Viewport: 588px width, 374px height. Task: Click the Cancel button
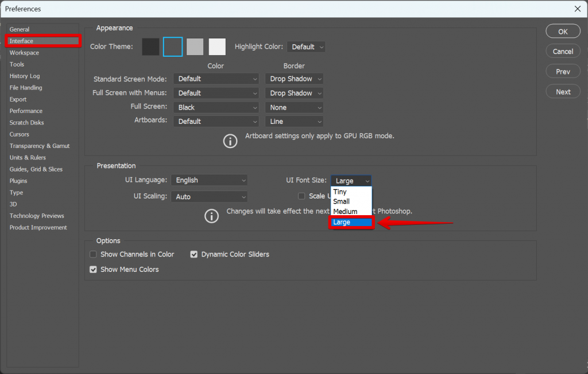point(563,51)
